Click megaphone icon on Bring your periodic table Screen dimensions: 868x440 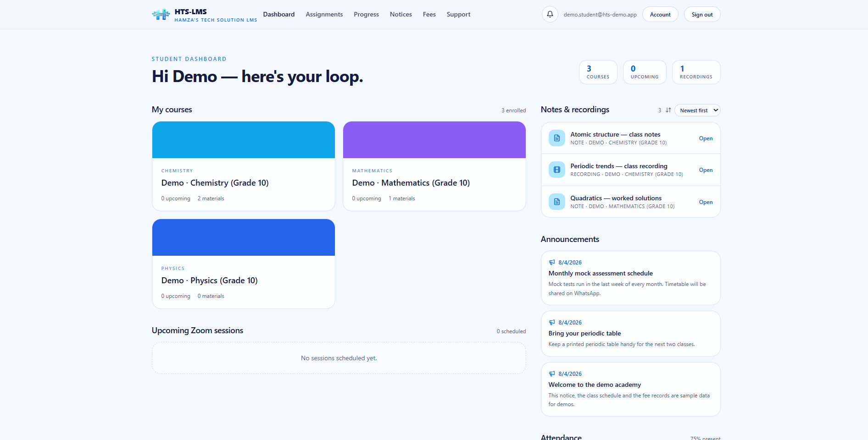tap(552, 322)
